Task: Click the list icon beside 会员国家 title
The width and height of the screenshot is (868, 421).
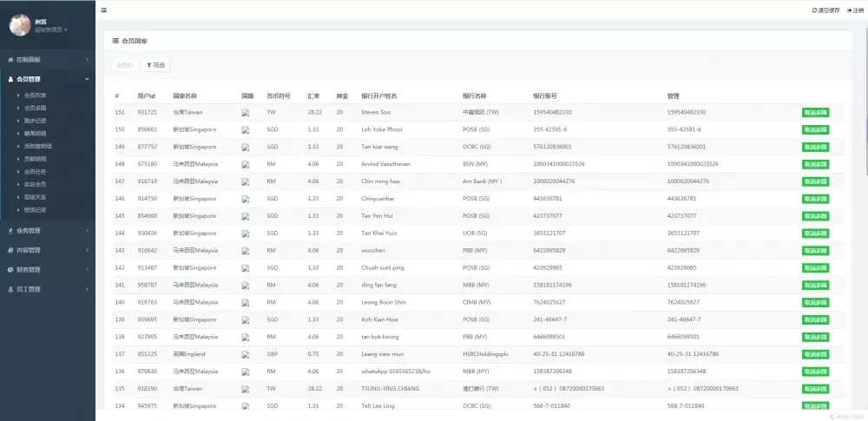Action: [x=115, y=41]
